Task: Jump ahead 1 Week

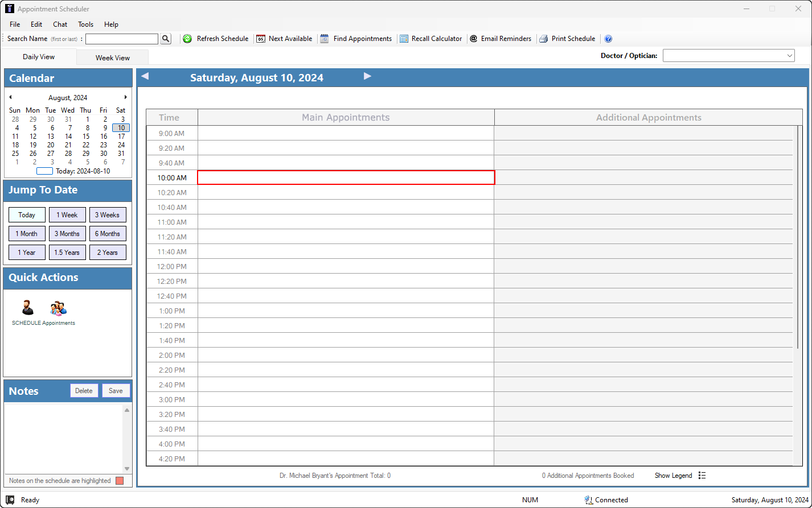Action: tap(67, 215)
